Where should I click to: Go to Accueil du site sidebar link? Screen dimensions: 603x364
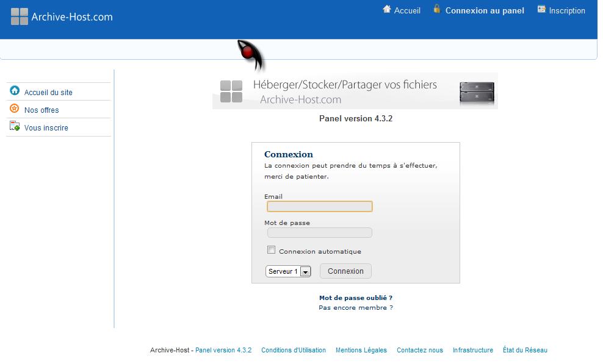(x=48, y=92)
